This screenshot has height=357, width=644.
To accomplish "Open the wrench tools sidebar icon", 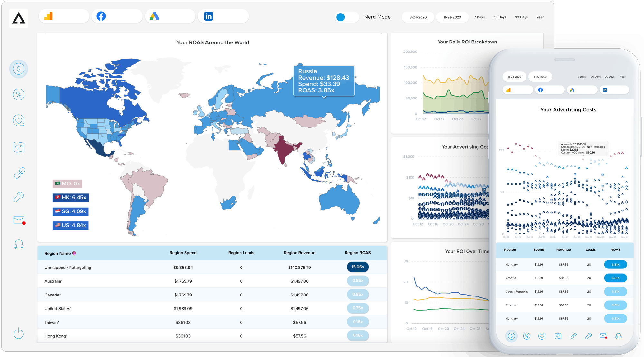I will (x=19, y=196).
